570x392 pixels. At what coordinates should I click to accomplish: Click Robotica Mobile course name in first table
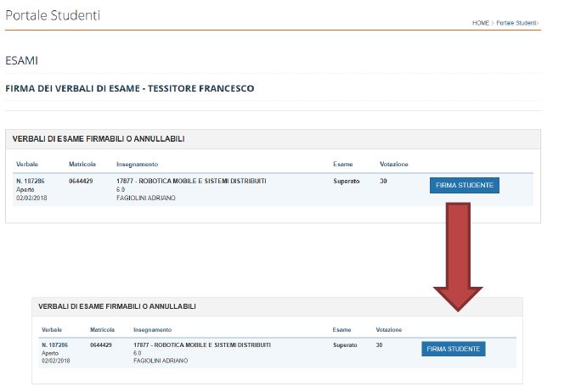191,182
